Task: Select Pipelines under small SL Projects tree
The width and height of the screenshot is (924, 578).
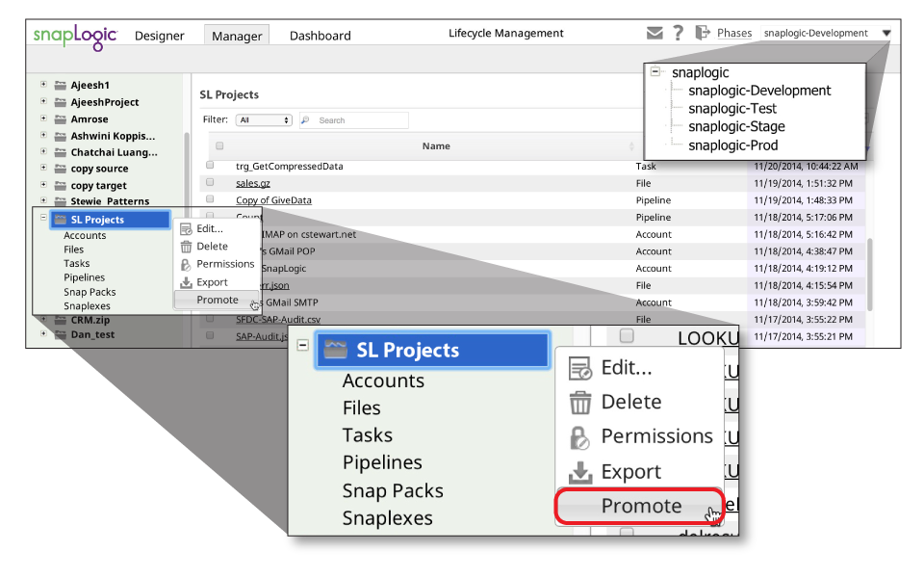Action: [85, 277]
